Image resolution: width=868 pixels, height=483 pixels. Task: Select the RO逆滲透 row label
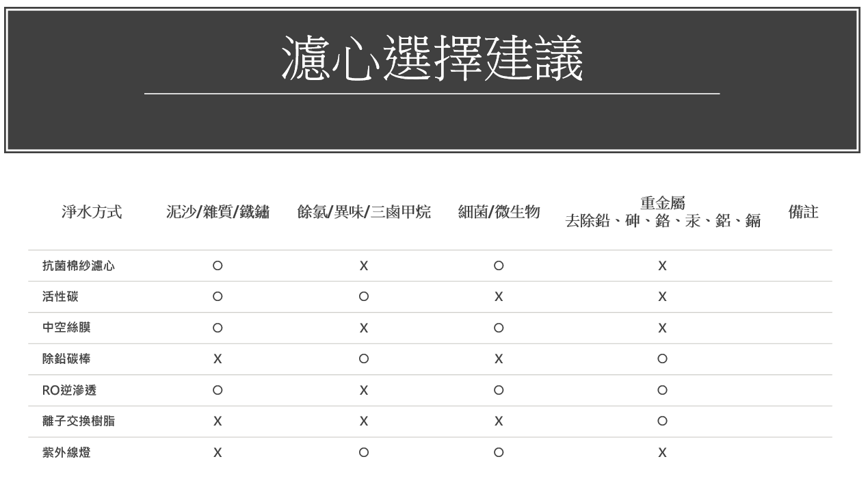coord(70,390)
